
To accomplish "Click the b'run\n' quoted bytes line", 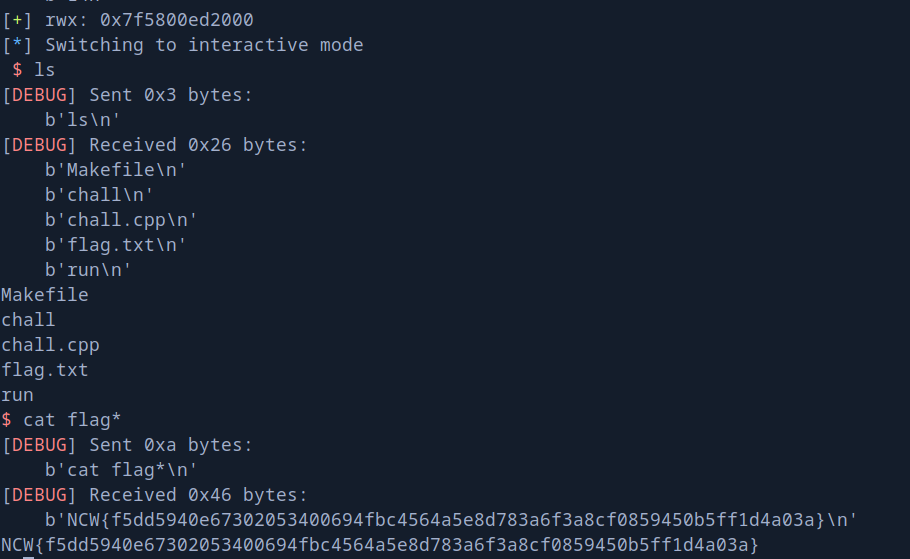I will (x=88, y=270).
